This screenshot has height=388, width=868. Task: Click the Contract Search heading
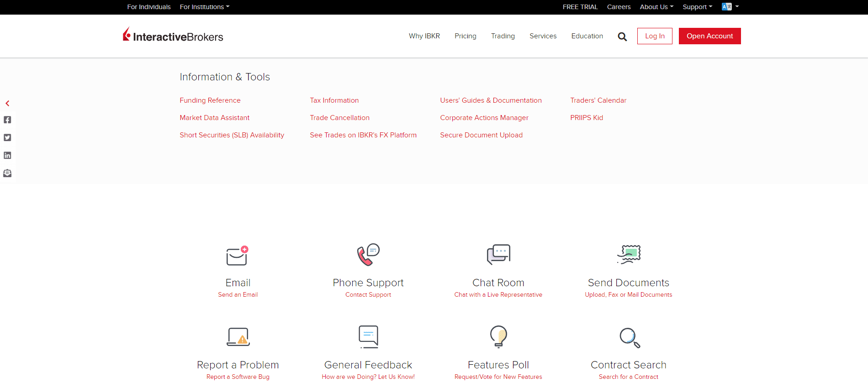click(629, 365)
